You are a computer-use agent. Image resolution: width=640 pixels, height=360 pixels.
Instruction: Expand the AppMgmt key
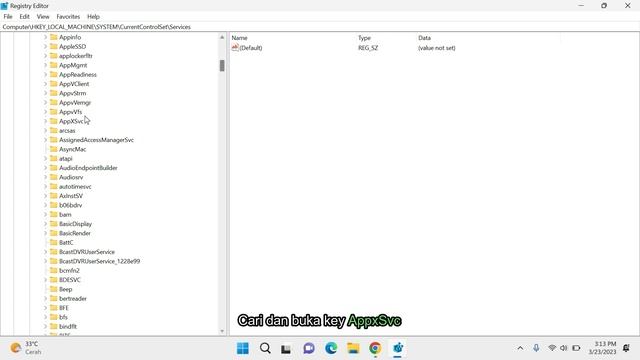click(45, 65)
